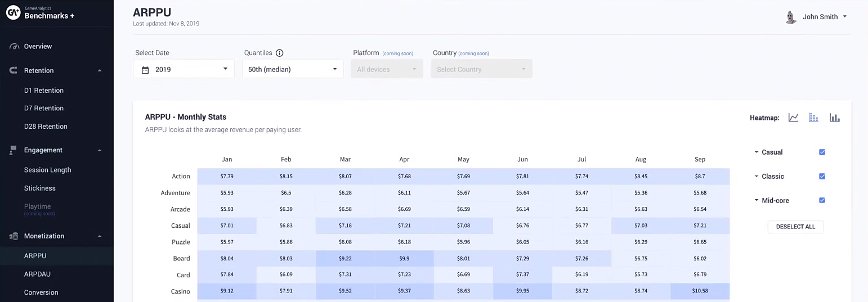Viewport: 868px width, 302px height.
Task: Go to the ARPDAU page
Action: pos(37,274)
